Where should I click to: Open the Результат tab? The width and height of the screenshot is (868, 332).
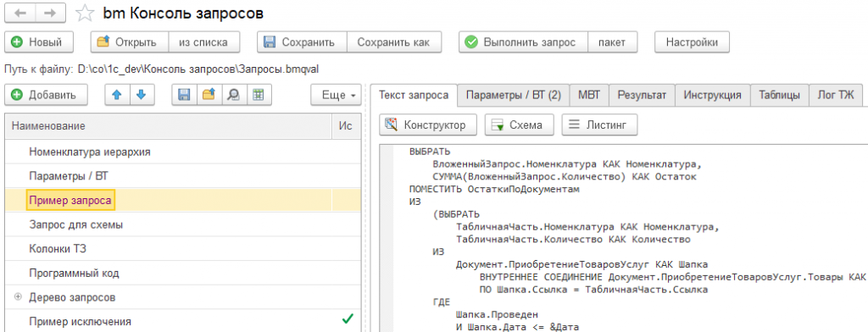pyautogui.click(x=643, y=95)
